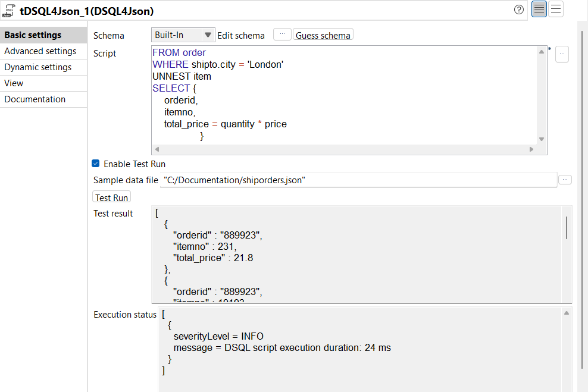Screen dimensions: 588x392
Task: Open the Dynamic settings tab
Action: 37,67
